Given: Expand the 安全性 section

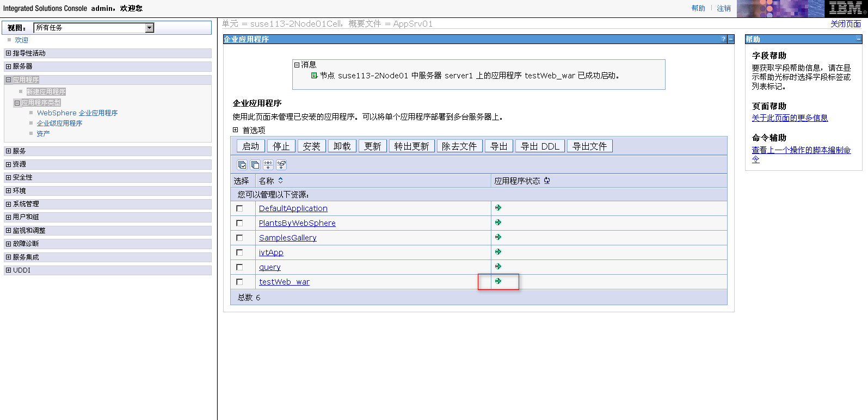Looking at the screenshot, I should [8, 177].
